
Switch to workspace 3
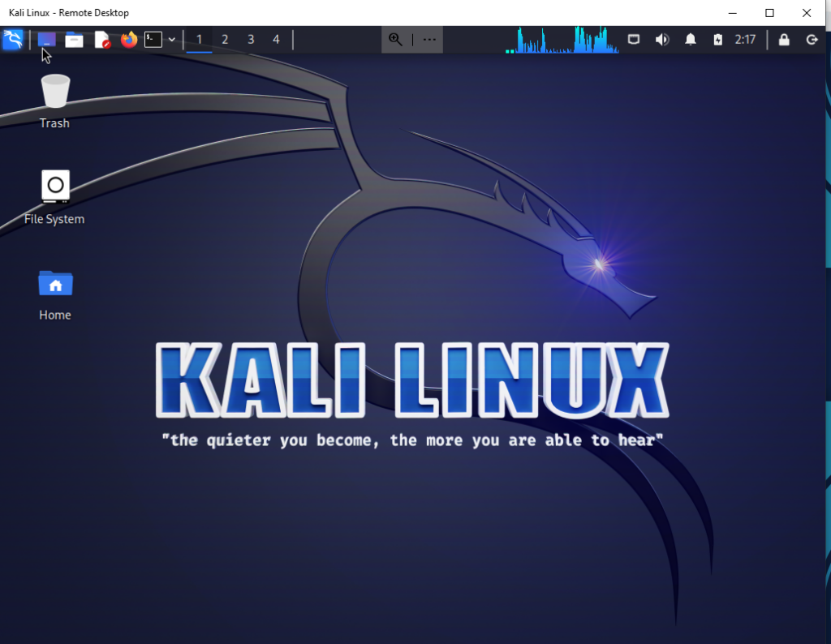pos(251,40)
